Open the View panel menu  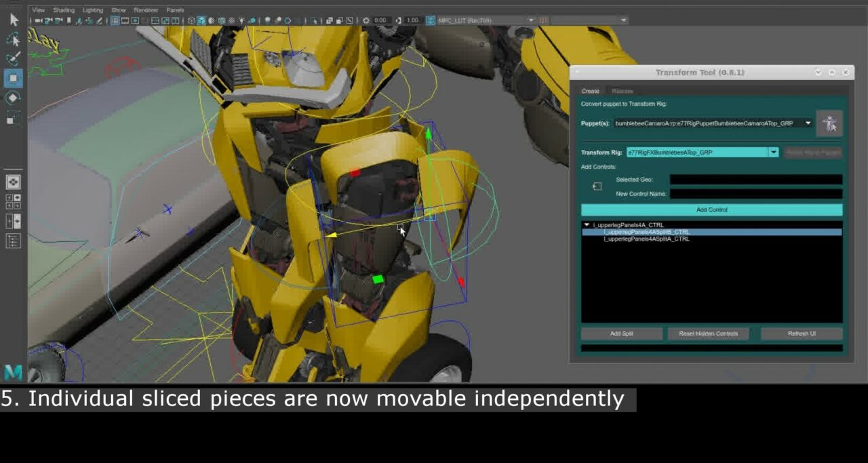[x=39, y=10]
